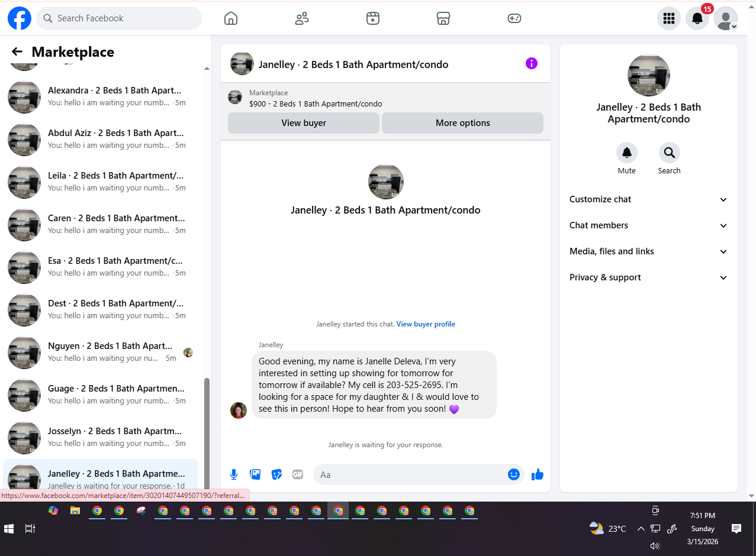Expand the Customize chat section
The height and width of the screenshot is (556, 756).
649,199
